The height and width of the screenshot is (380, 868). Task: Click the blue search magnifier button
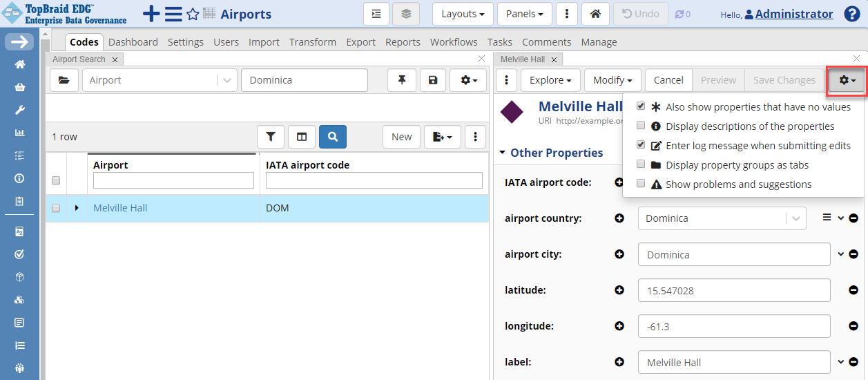pos(332,137)
